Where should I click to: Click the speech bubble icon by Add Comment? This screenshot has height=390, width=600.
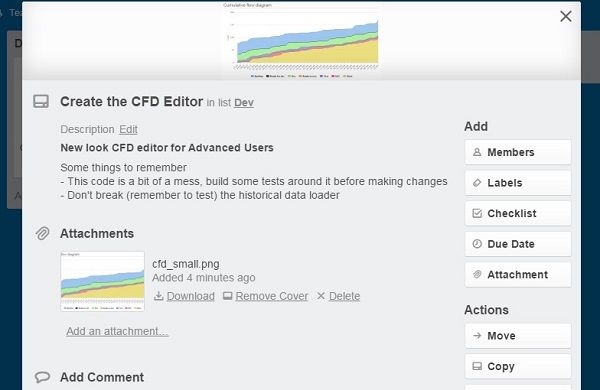coord(42,377)
